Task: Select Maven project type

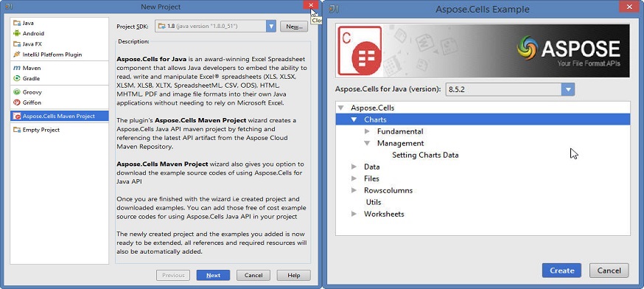Action: tap(60, 68)
